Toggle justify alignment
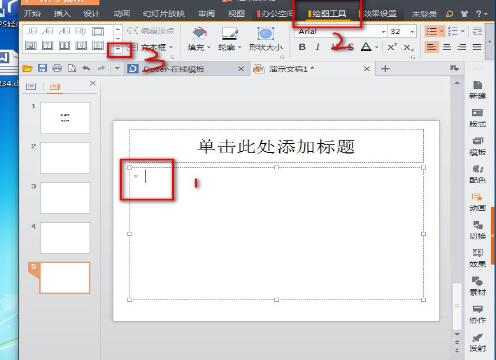The height and width of the screenshot is (360, 496). [477, 47]
